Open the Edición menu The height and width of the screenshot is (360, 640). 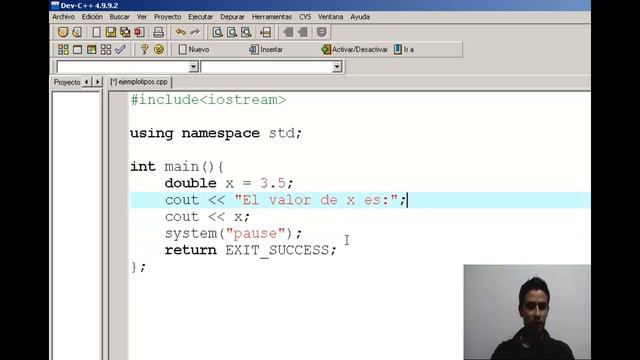pyautogui.click(x=92, y=17)
